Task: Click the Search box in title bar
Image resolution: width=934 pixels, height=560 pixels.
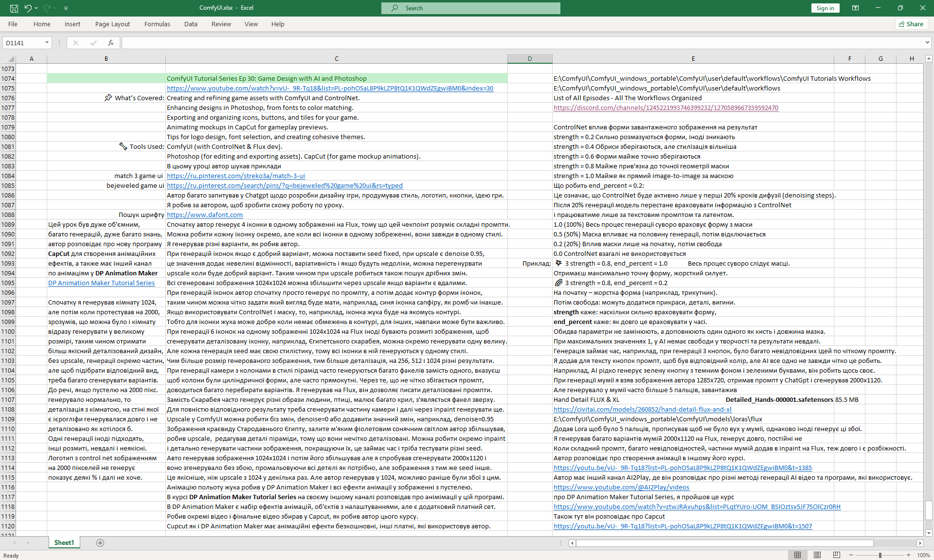Action: pos(470,8)
